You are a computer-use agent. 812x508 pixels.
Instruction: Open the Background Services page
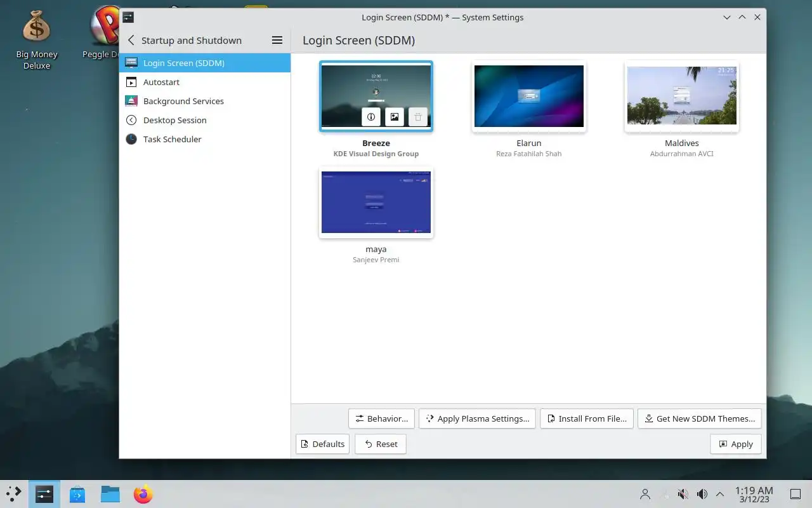[x=205, y=101]
